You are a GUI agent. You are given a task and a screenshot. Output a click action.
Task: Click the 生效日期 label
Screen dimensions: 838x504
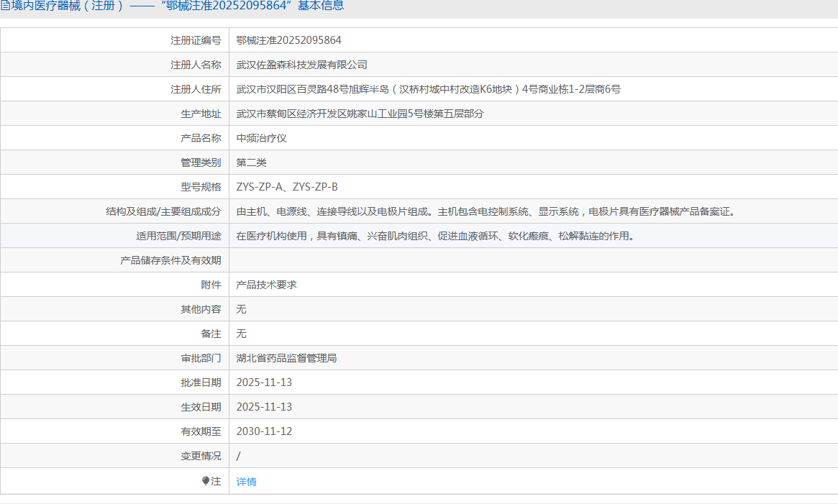coord(201,407)
